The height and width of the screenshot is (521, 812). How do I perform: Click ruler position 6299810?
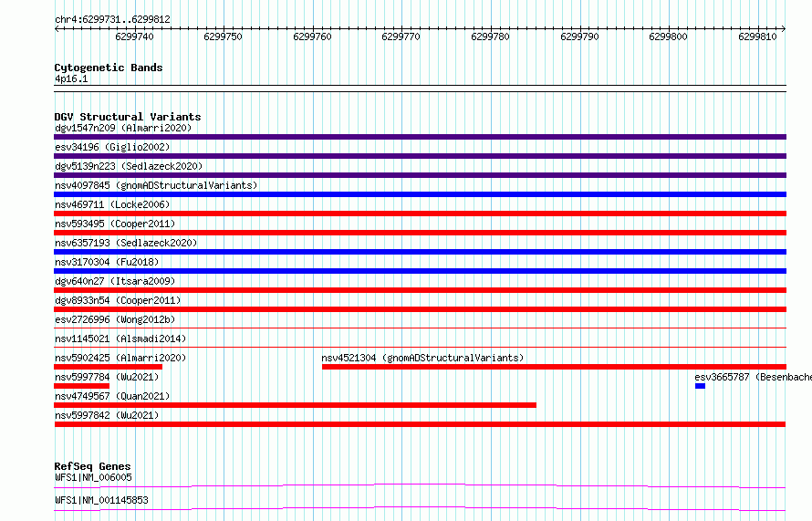[757, 36]
